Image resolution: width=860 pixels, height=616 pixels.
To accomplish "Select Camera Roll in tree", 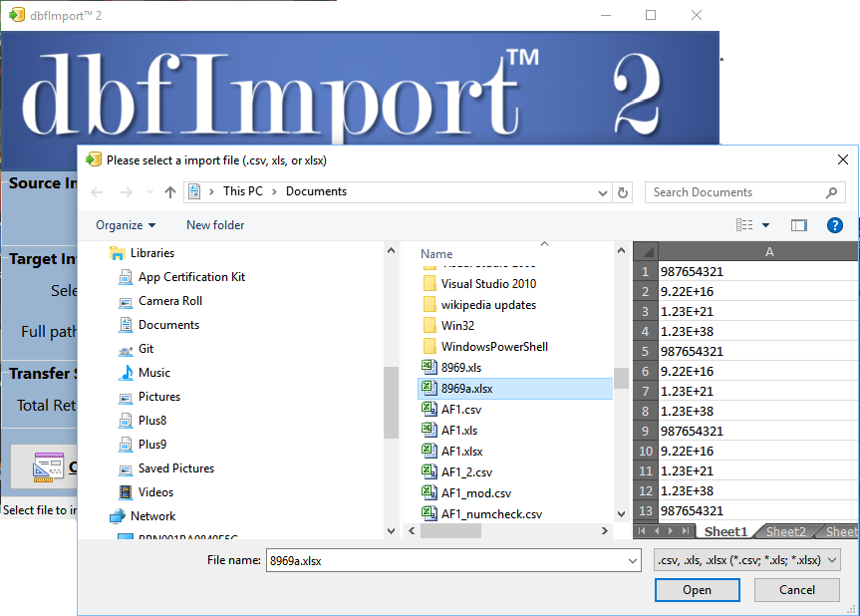I will click(x=170, y=301).
